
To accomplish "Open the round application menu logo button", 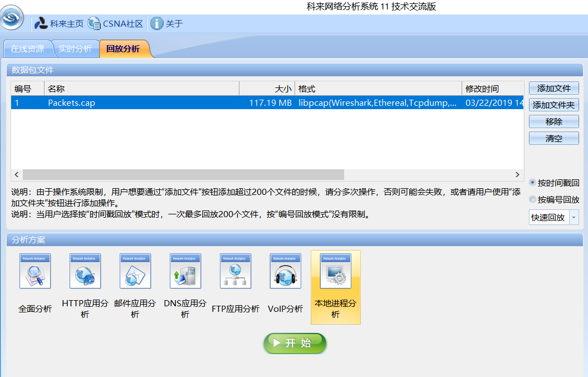I will pos(12,17).
